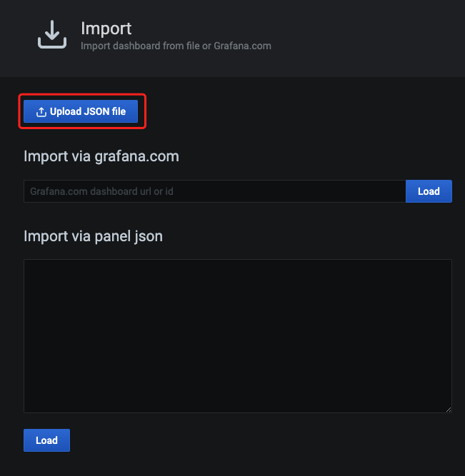Viewport: 465px width, 476px height.
Task: Click the bottom edge of the json text area
Action: [x=238, y=412]
